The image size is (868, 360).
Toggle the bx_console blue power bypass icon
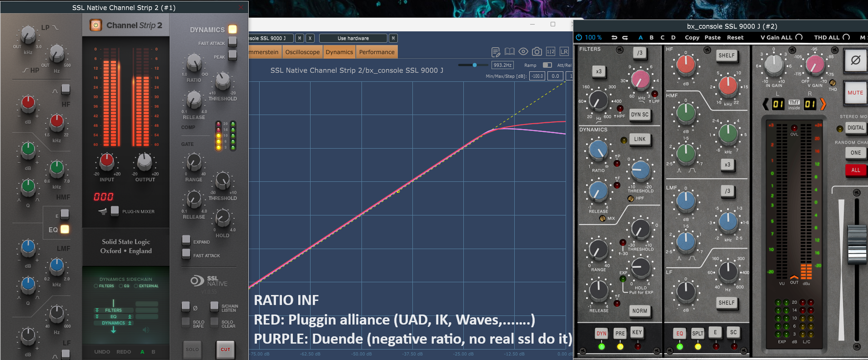tap(579, 37)
